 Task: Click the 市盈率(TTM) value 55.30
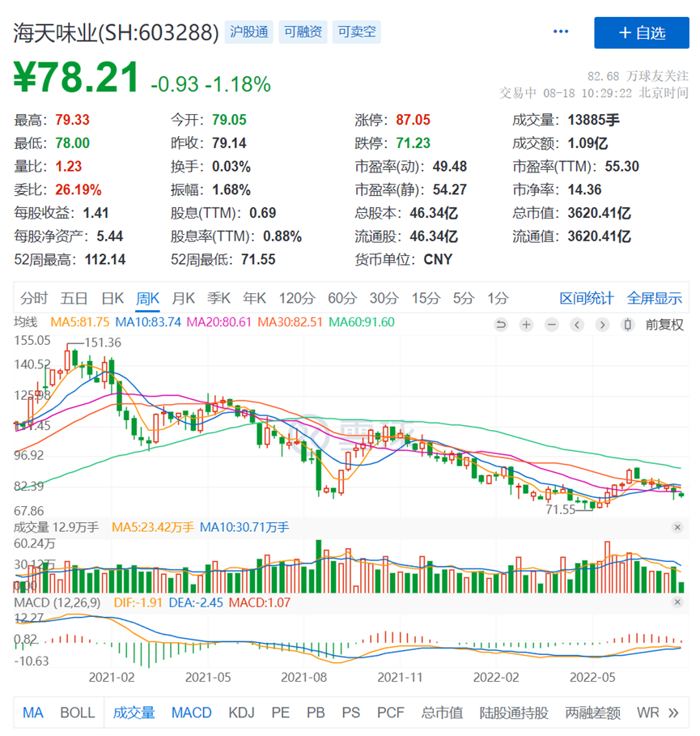coord(622,167)
